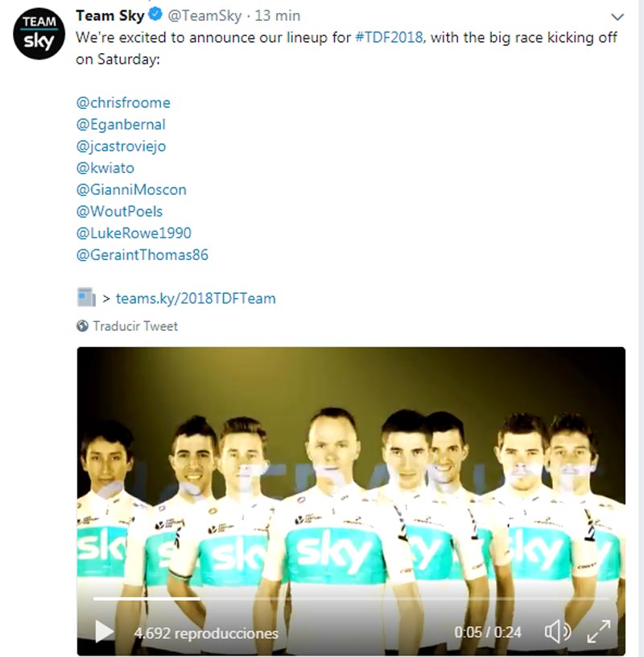Click the newspaper icon before the link
Viewport: 644px width, 657px height.
pyautogui.click(x=86, y=297)
